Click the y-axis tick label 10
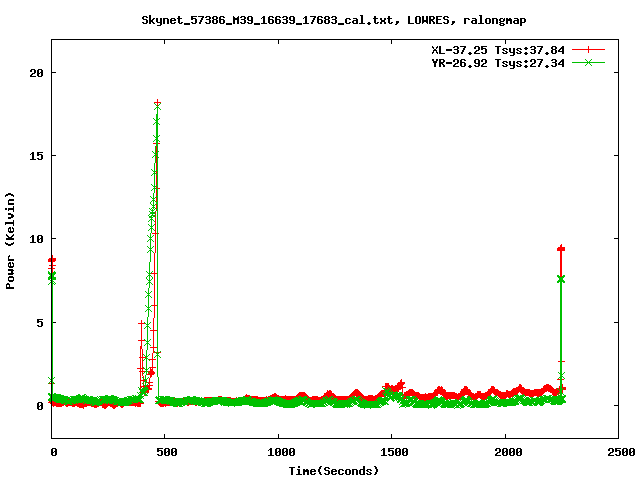The image size is (640, 480). (x=37, y=239)
